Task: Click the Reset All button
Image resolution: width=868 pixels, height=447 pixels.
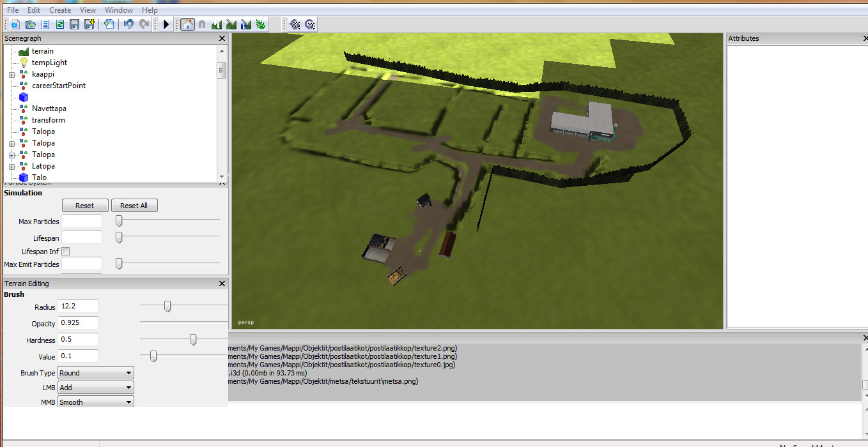Action: pos(134,206)
